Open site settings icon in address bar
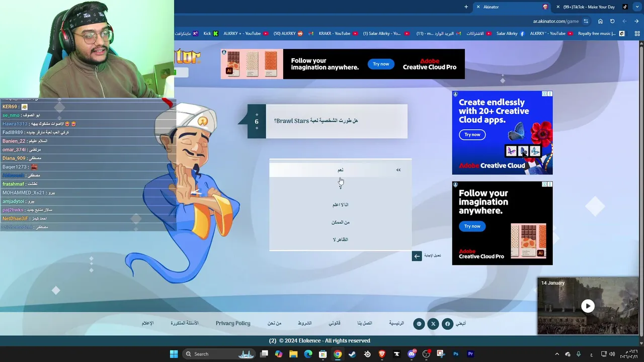 click(586, 21)
